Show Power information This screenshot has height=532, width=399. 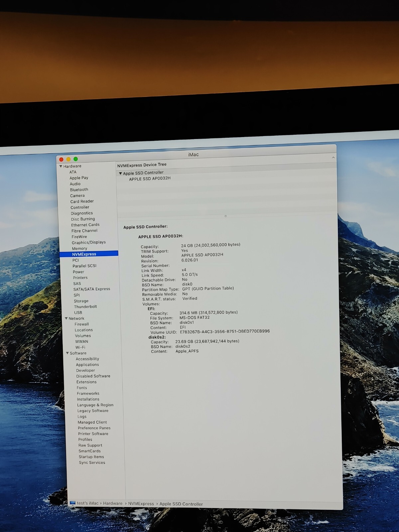tap(78, 272)
